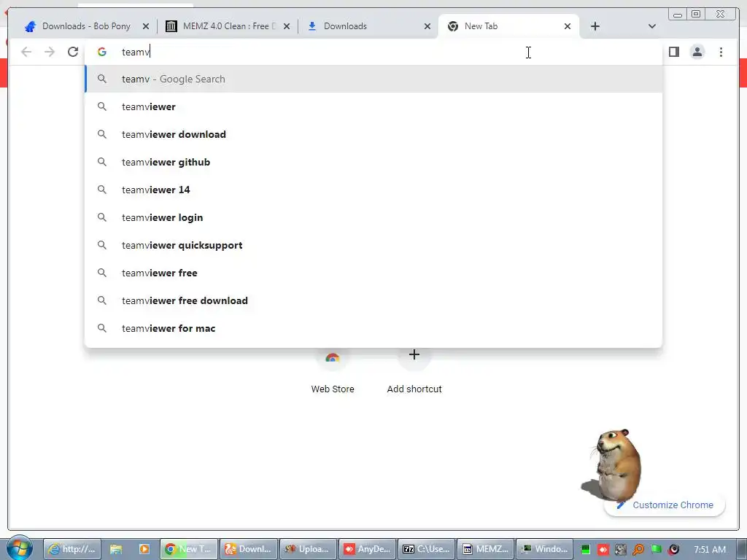Close the Downloads tab
Screen dimensions: 747x560
[427, 27]
